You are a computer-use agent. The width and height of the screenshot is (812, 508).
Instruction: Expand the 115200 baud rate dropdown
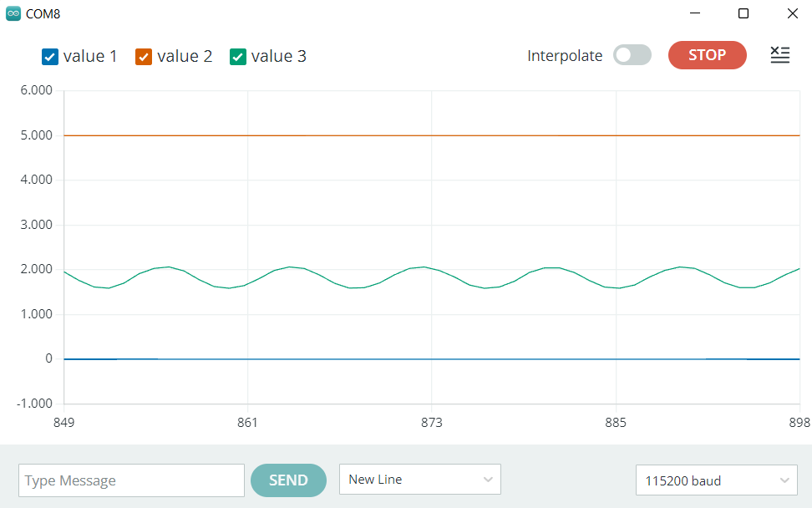coord(716,480)
